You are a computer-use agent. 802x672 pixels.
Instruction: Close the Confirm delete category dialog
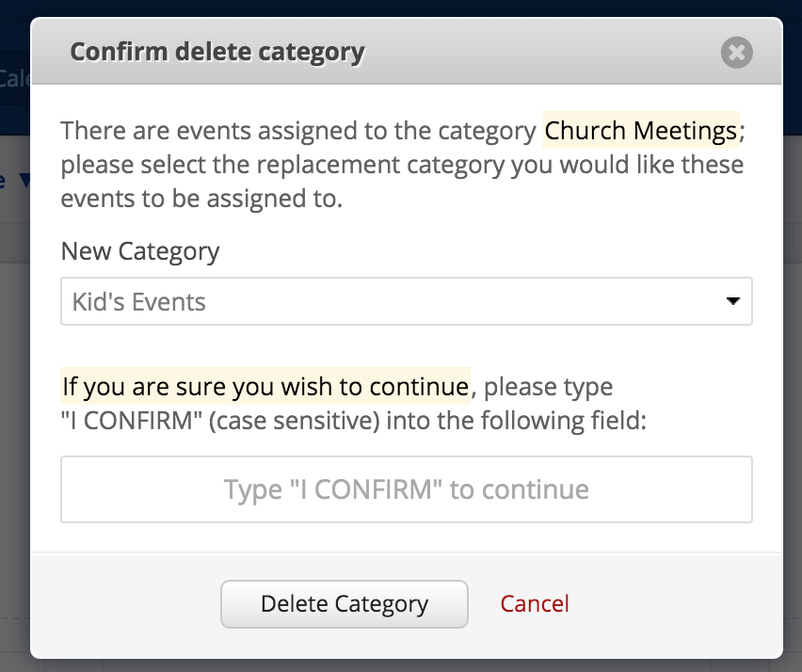(x=736, y=52)
